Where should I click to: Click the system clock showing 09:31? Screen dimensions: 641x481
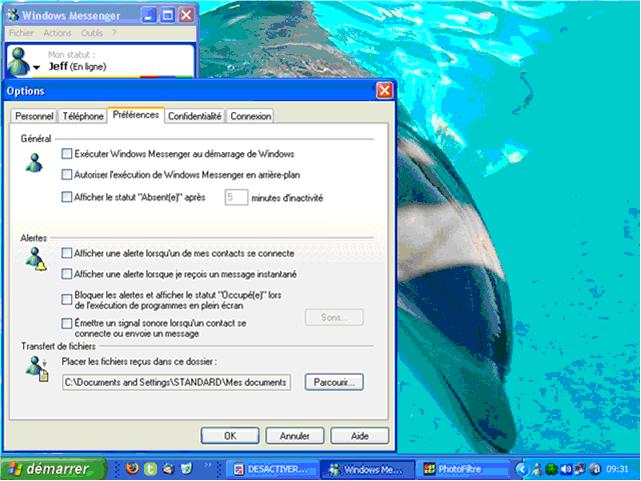(617, 469)
